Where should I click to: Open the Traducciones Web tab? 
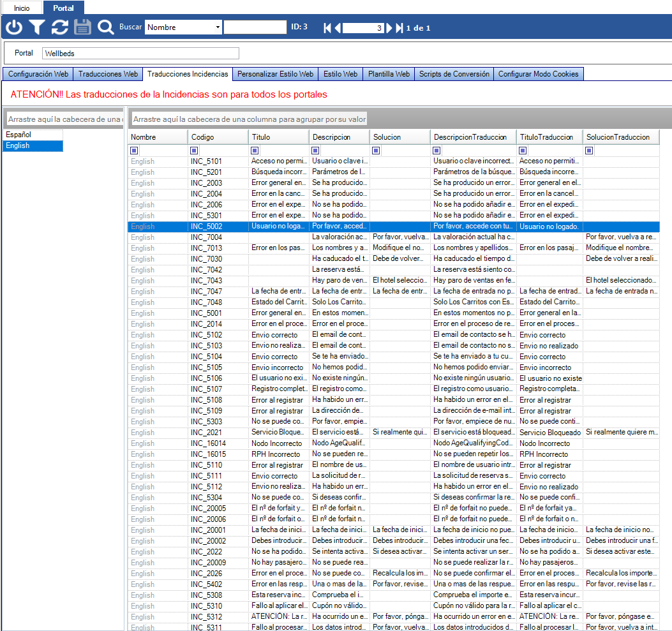(108, 74)
